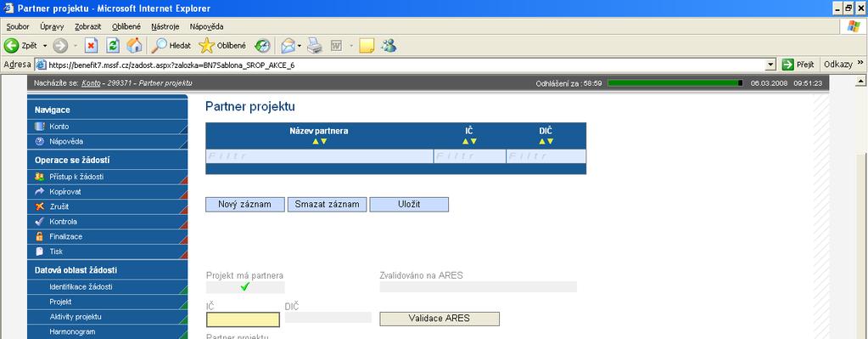Click the logout countdown progress bar
Viewport: 868px width, 339px height.
coord(675,83)
